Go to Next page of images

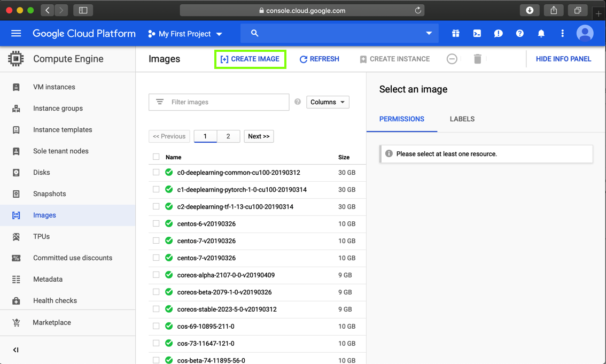[259, 136]
